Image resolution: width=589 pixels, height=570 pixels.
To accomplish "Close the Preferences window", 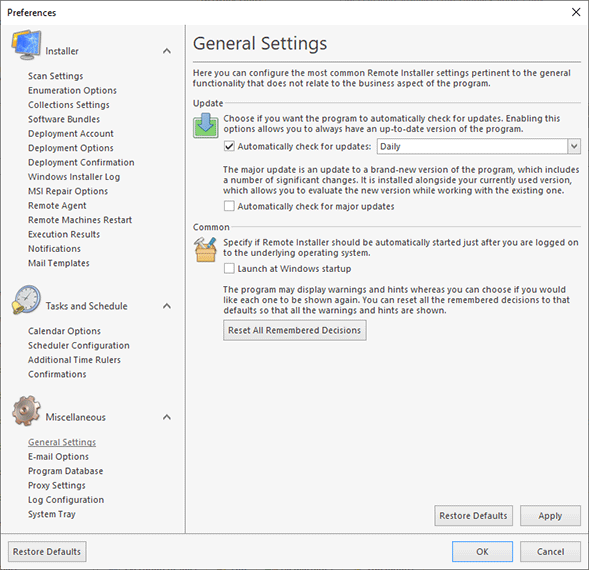I will [x=576, y=12].
